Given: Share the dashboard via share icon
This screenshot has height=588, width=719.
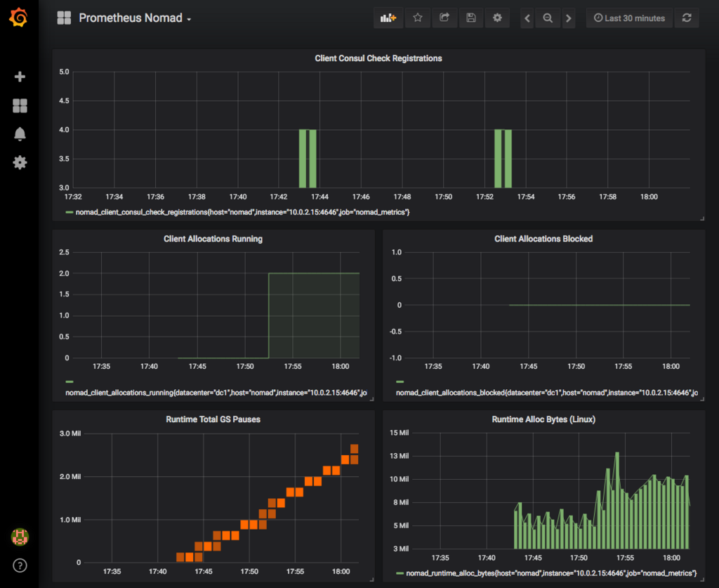Looking at the screenshot, I should tap(444, 18).
